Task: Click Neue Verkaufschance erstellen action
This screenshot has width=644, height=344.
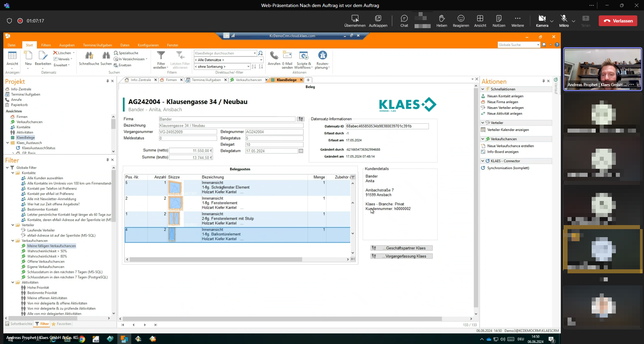Action: 510,146
